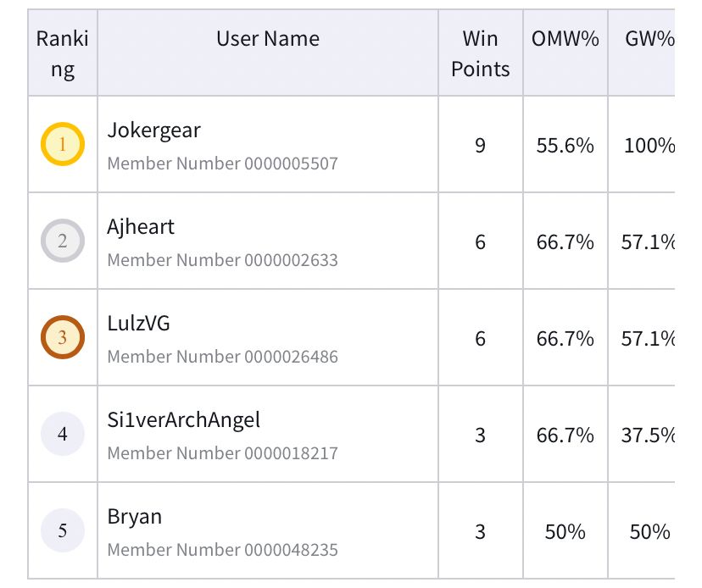702x588 pixels.
Task: Click the OMW% column header
Action: [x=565, y=38]
